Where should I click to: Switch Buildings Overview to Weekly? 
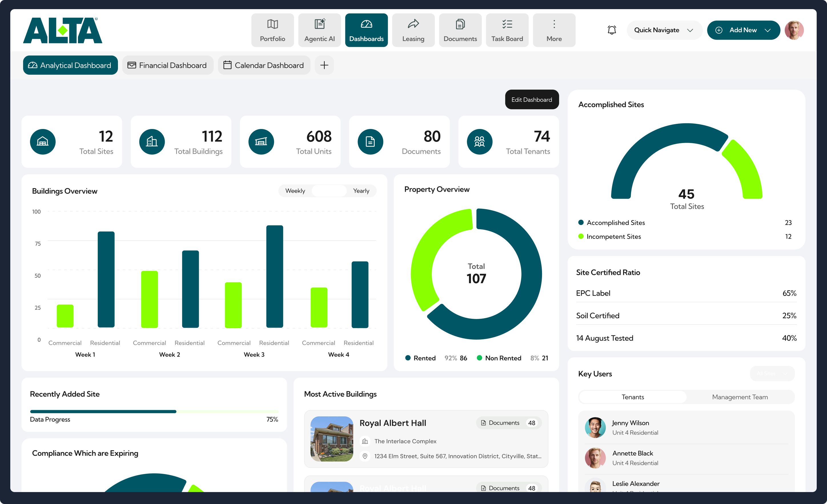point(295,191)
